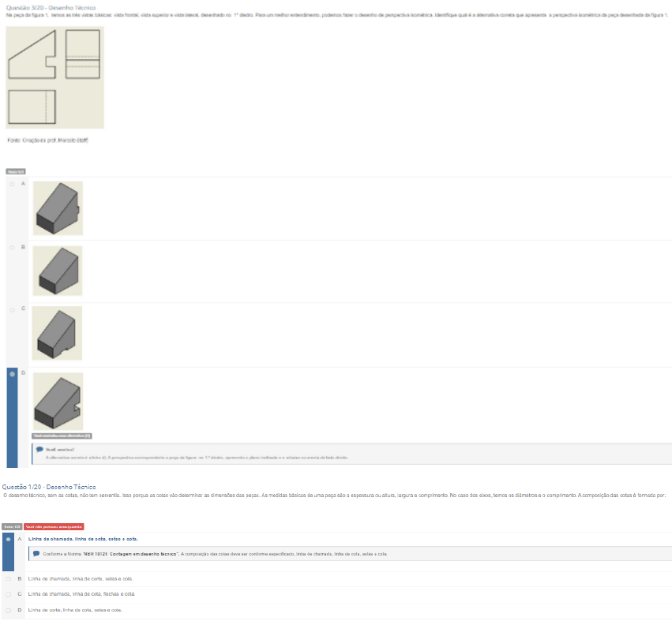Click the speech bubble icon under alternative D
This screenshot has width=672, height=621.
coord(39,448)
